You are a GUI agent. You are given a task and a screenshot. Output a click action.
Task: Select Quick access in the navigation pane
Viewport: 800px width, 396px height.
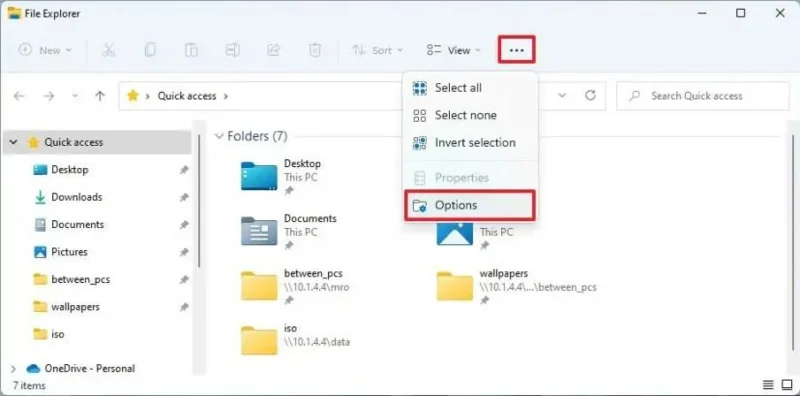tap(97, 142)
